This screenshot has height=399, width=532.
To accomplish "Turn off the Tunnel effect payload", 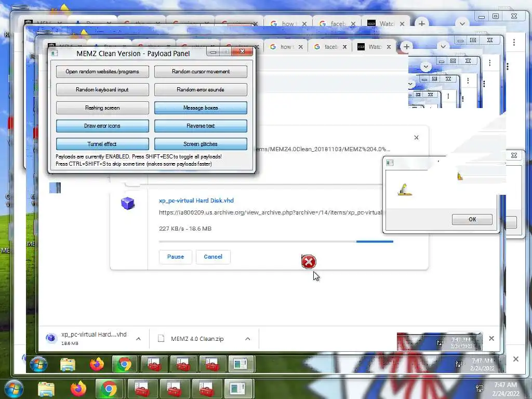I will (102, 144).
